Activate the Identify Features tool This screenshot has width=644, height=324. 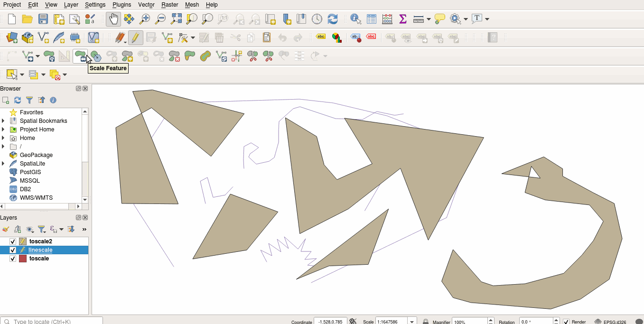(355, 19)
